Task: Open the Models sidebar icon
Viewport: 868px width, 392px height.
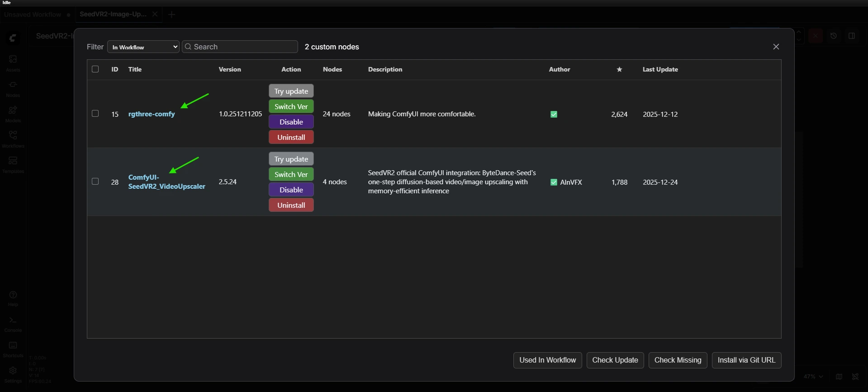Action: click(x=13, y=114)
